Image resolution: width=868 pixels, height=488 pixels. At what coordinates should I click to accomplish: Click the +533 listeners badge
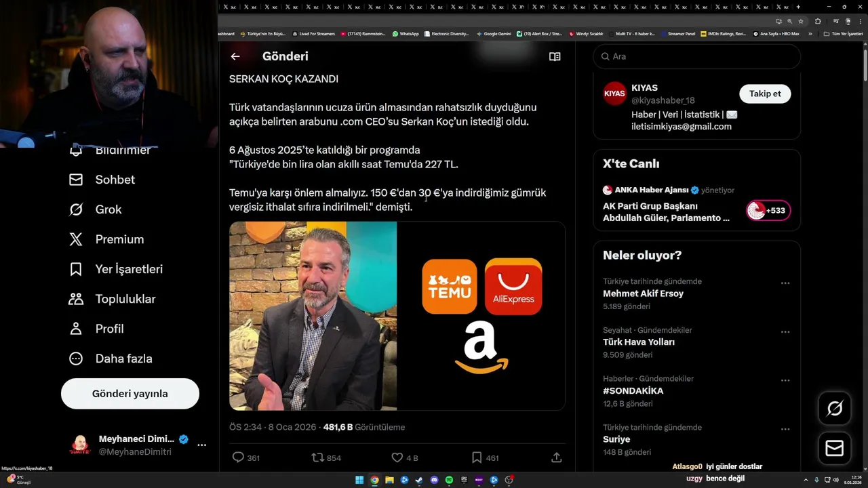tap(768, 211)
